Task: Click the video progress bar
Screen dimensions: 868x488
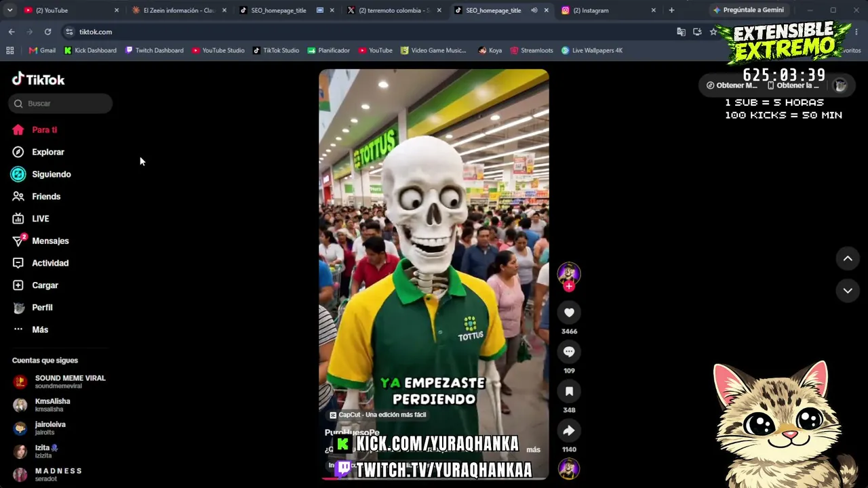Action: [x=434, y=478]
